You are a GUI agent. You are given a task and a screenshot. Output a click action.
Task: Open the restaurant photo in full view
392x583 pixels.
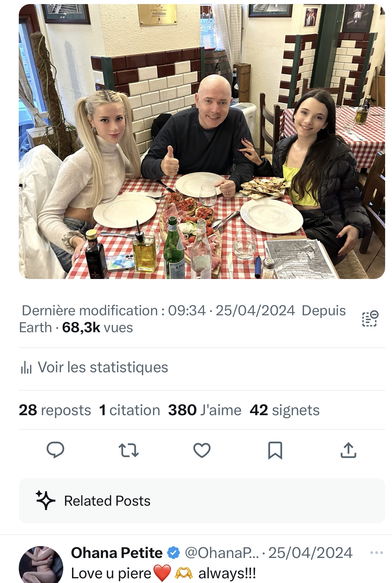202,142
